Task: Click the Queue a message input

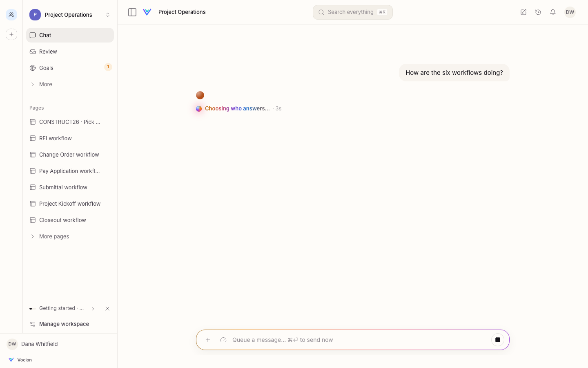Action: pos(359,340)
